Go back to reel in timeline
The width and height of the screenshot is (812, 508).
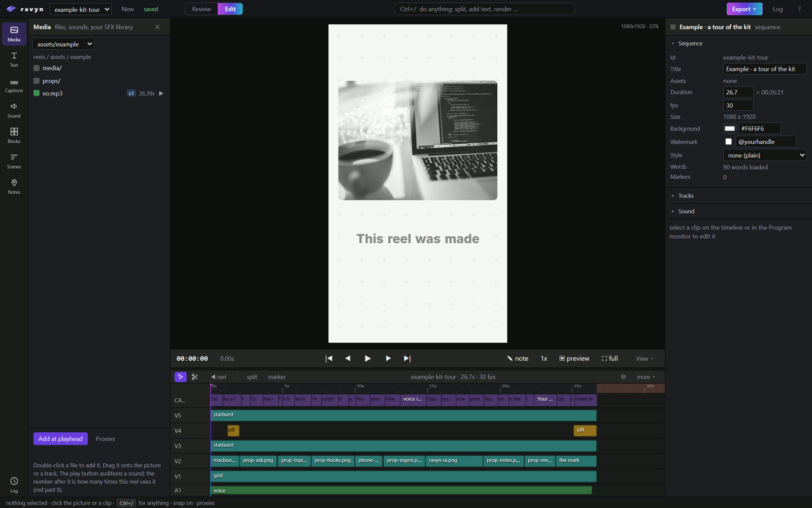219,377
